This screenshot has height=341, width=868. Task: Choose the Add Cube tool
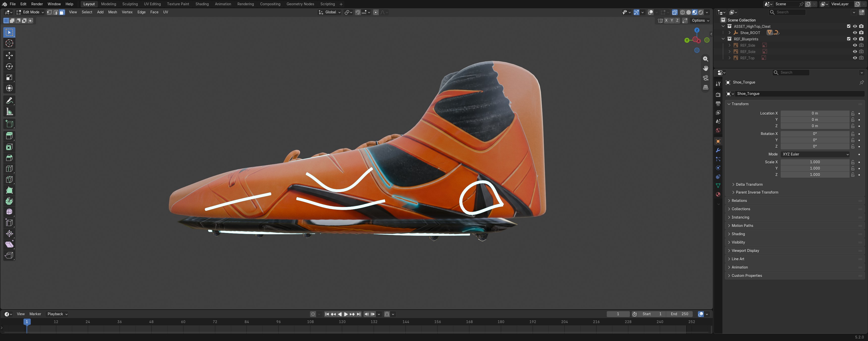(x=9, y=124)
